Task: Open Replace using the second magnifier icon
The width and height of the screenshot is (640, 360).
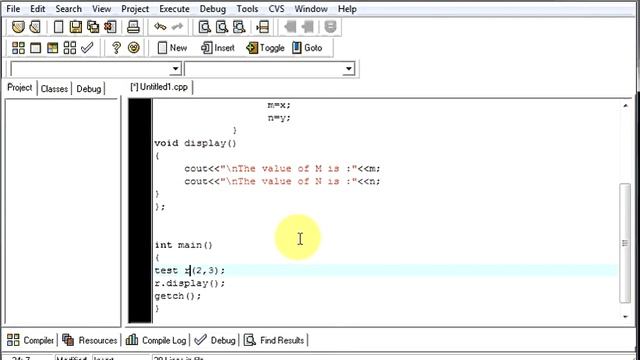Action: tap(222, 27)
